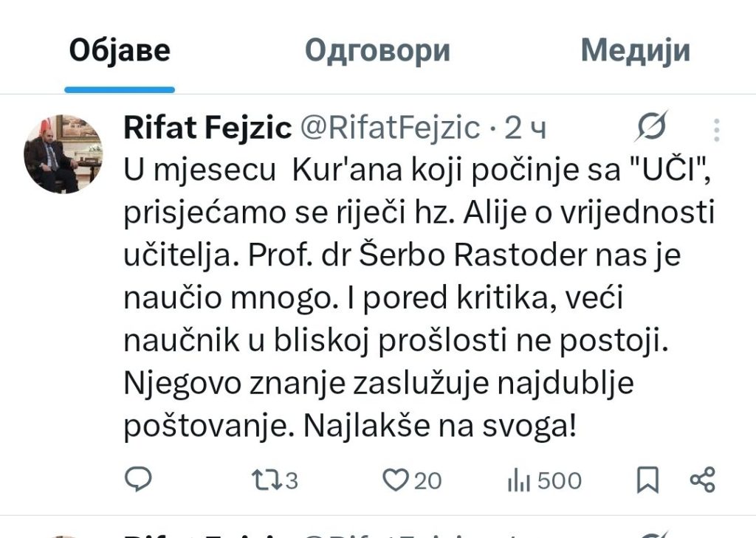The height and width of the screenshot is (538, 756).
Task: Switch to the Одговори tab
Action: pos(377,51)
